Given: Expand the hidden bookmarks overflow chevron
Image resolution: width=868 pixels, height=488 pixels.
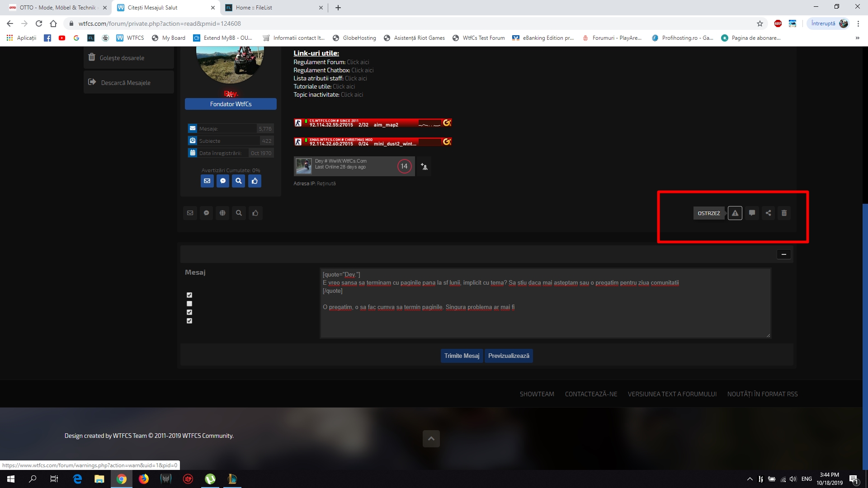Looking at the screenshot, I should point(857,38).
